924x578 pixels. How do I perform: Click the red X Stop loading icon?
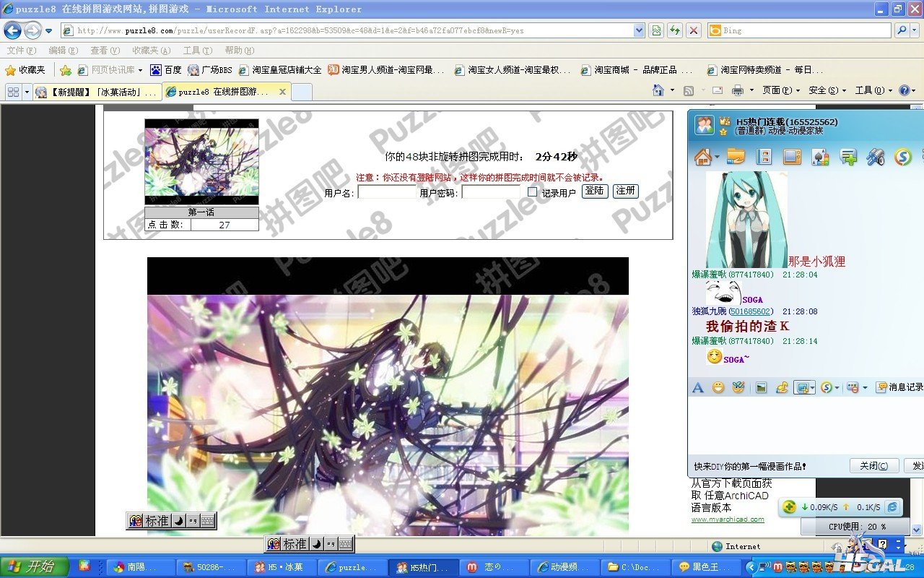click(693, 30)
